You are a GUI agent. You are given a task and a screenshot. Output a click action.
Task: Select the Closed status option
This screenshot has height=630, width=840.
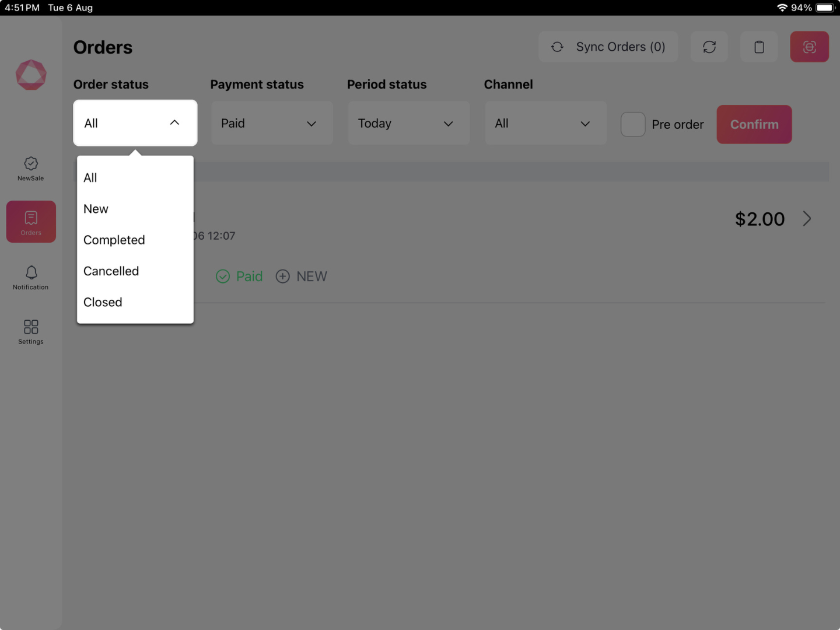[103, 302]
